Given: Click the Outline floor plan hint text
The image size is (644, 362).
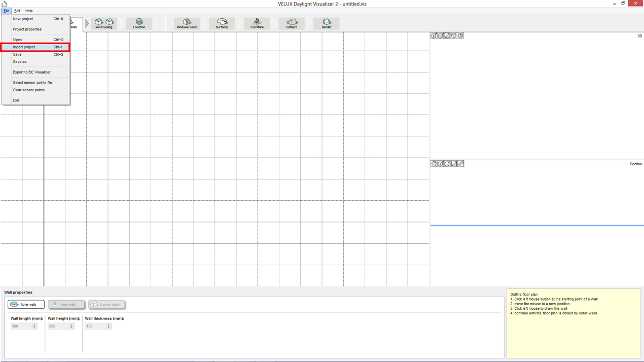Looking at the screenshot, I should tap(524, 294).
